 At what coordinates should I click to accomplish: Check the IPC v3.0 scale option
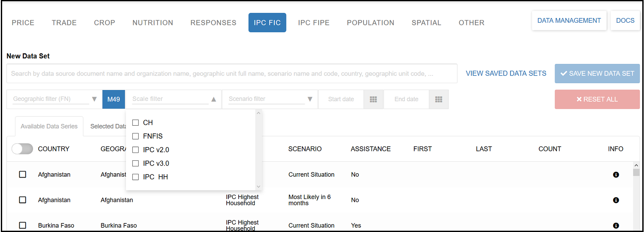coord(136,163)
